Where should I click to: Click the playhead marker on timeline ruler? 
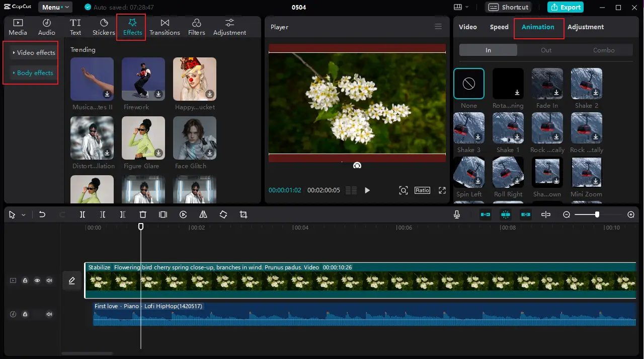141,227
